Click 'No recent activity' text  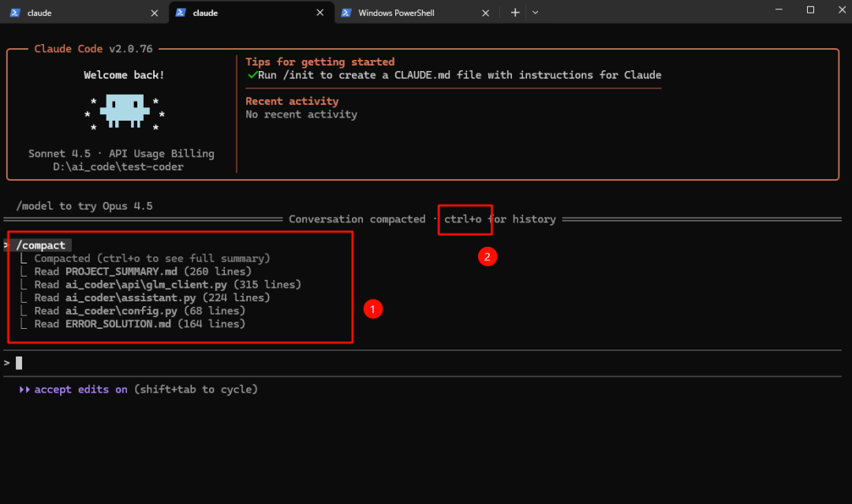tap(301, 114)
